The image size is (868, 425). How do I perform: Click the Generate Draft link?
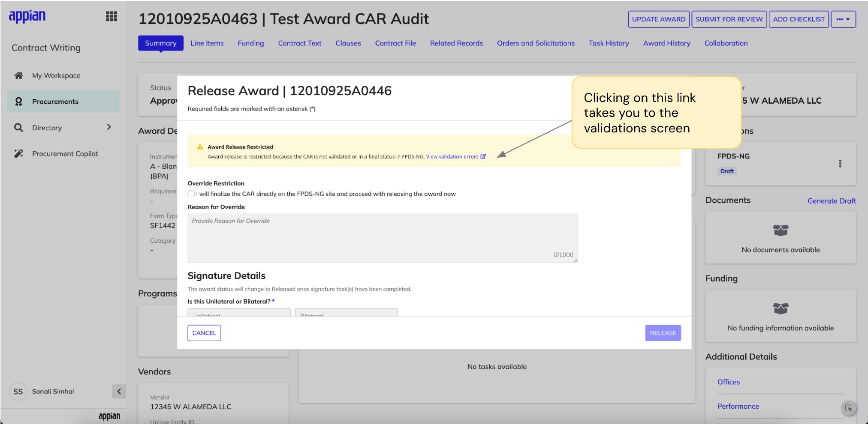(831, 201)
